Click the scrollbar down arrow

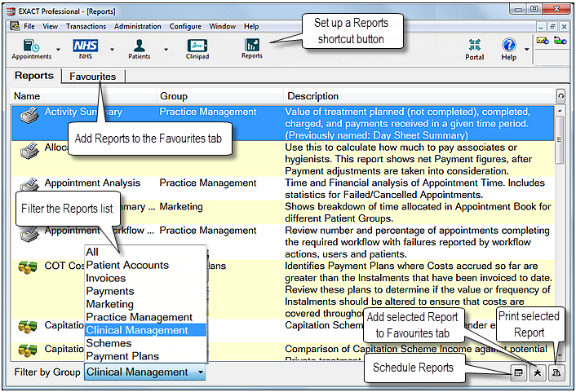coord(560,355)
